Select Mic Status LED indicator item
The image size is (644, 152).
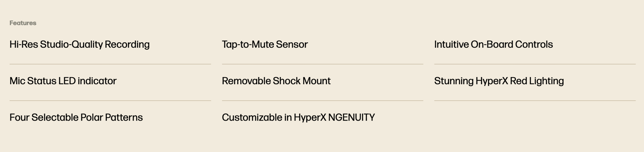click(x=63, y=81)
